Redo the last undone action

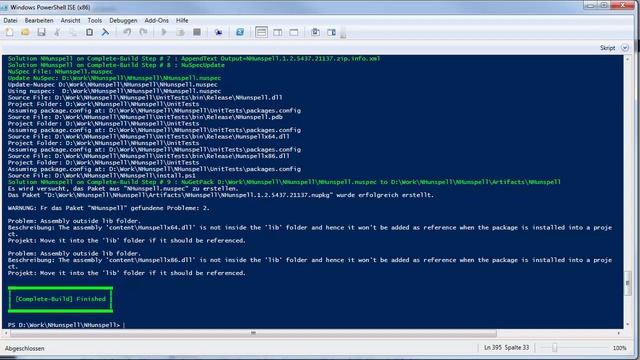(x=143, y=32)
